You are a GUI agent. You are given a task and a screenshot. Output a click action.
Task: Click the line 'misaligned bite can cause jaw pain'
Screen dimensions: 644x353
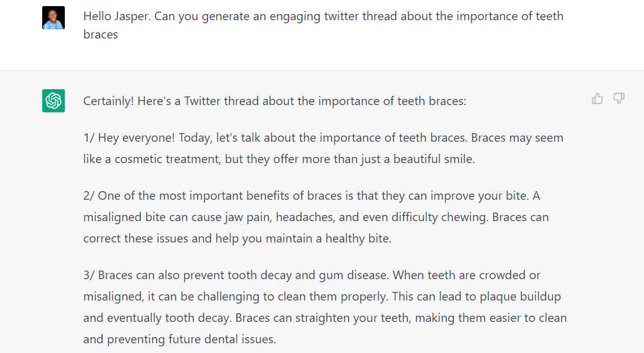[x=316, y=217]
